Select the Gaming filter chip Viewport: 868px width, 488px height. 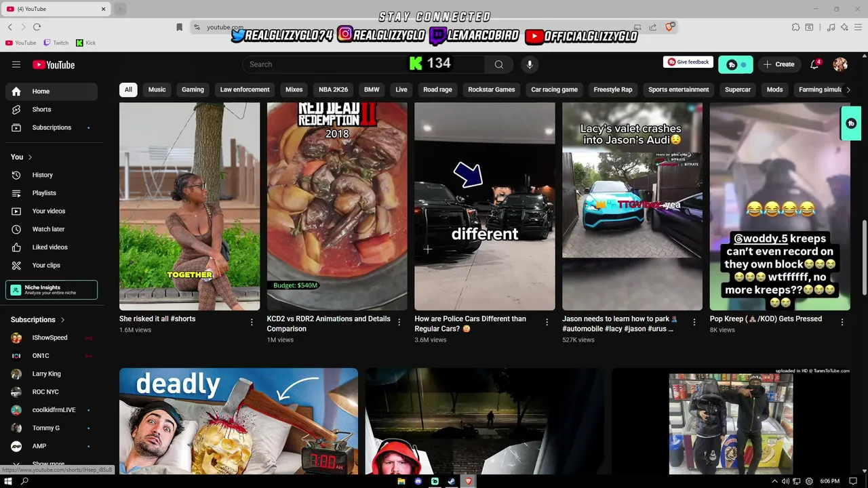coord(193,89)
